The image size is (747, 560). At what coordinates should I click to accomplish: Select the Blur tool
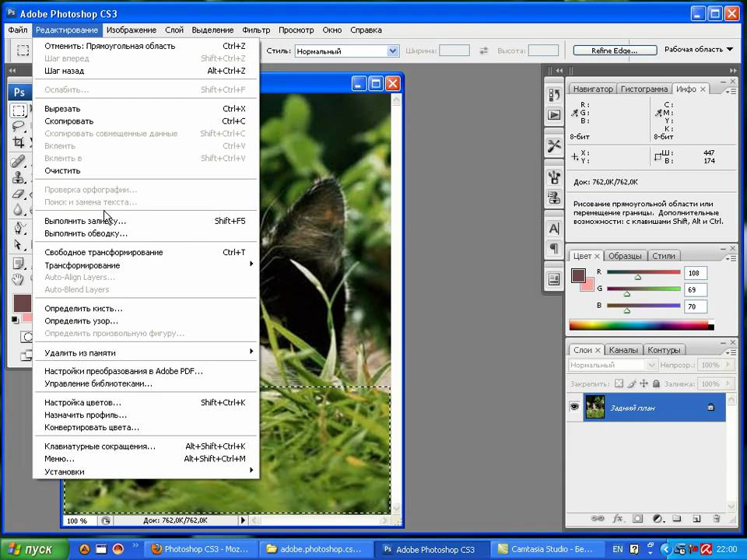19,209
